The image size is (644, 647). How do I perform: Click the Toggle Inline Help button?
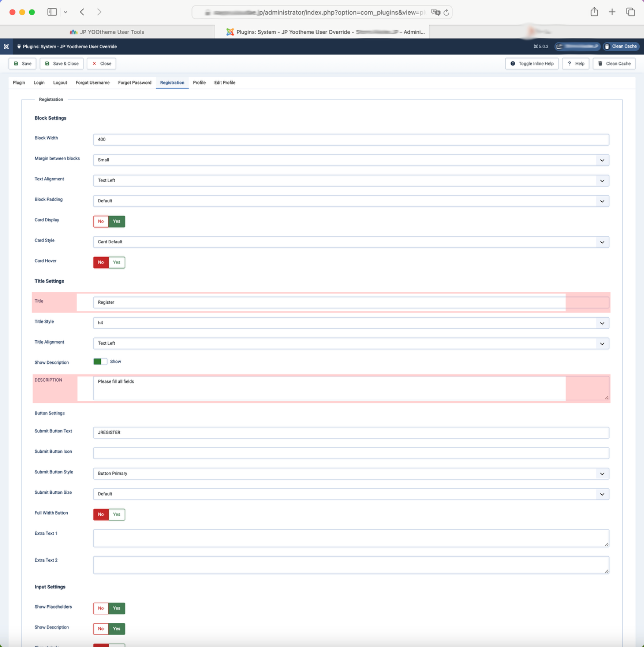pyautogui.click(x=532, y=64)
